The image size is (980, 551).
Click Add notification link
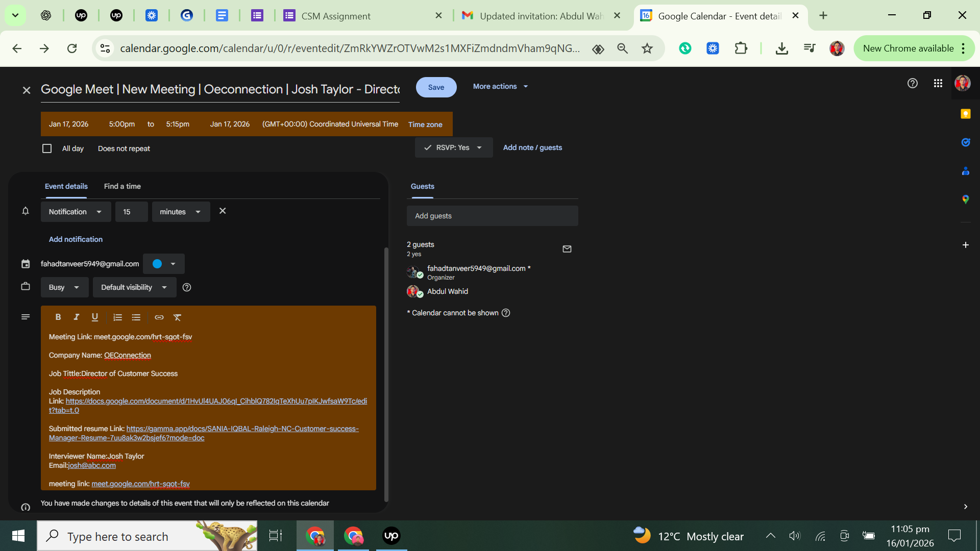[76, 239]
